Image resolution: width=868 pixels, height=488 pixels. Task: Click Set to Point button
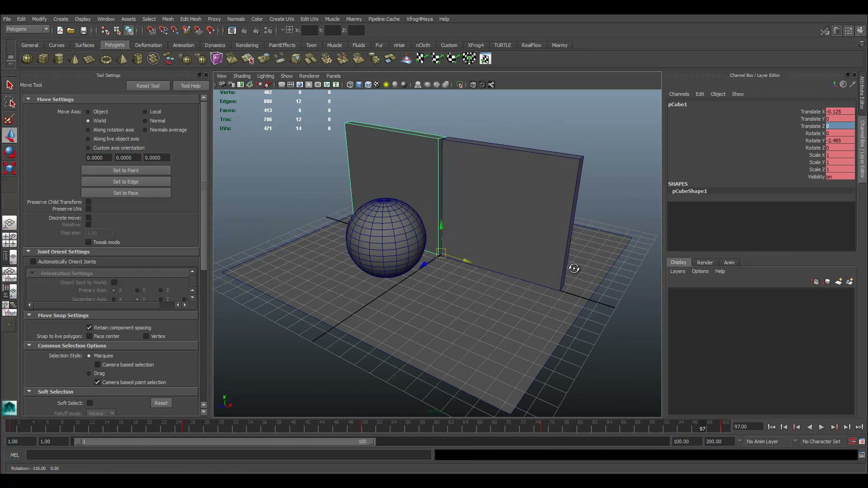click(126, 170)
